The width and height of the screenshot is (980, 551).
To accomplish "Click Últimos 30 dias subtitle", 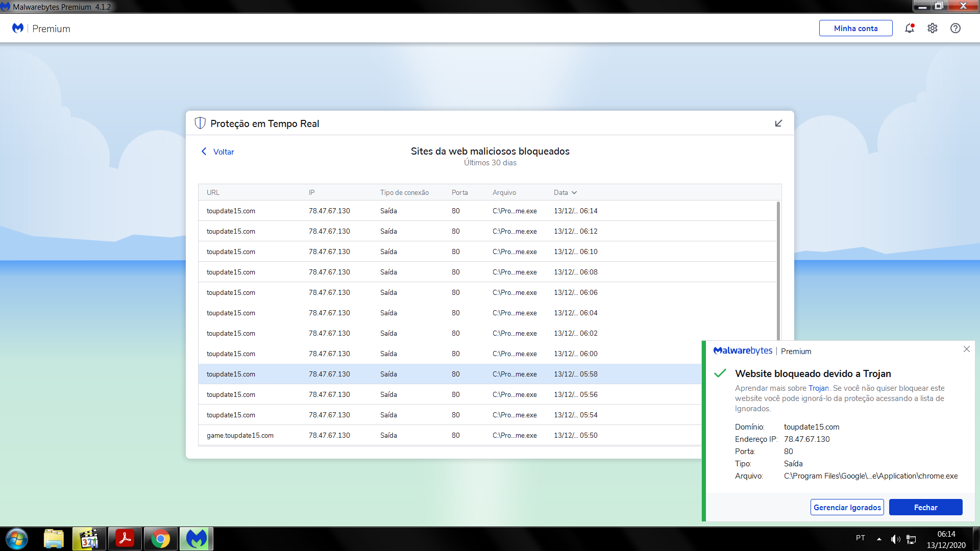I will (x=490, y=163).
